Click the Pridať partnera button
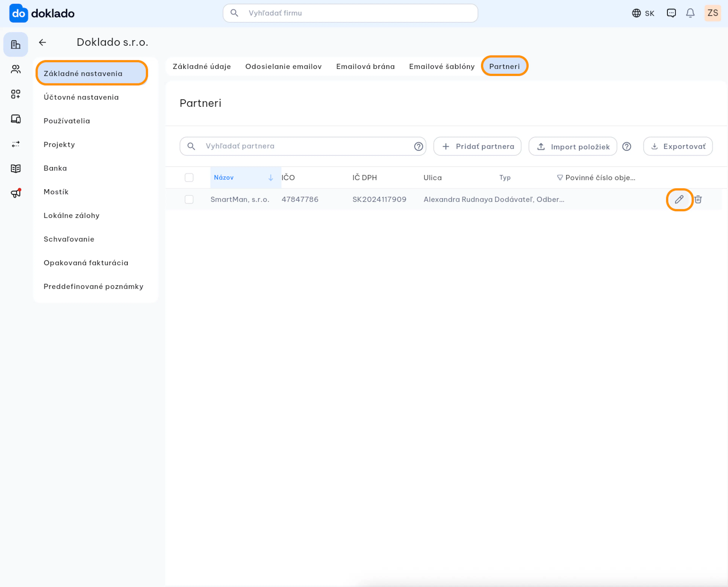 tap(477, 146)
